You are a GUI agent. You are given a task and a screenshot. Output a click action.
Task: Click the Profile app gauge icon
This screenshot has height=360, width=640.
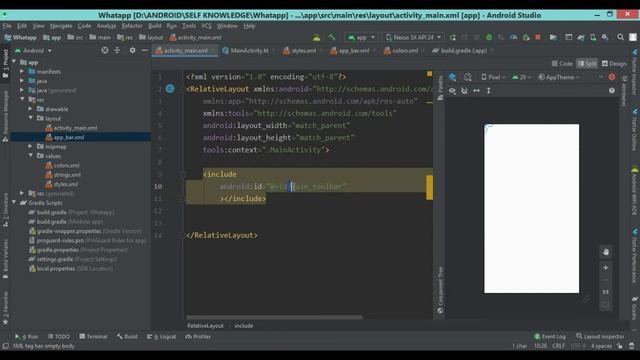coord(513,37)
